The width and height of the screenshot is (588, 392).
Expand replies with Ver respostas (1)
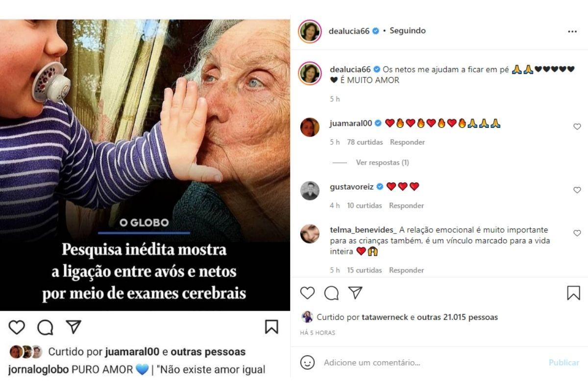pos(382,162)
